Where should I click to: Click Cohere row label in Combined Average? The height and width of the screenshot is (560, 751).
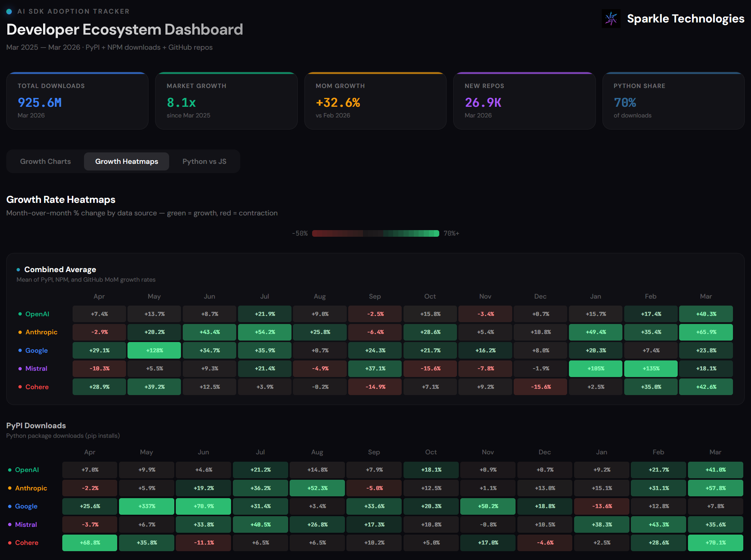tap(37, 387)
